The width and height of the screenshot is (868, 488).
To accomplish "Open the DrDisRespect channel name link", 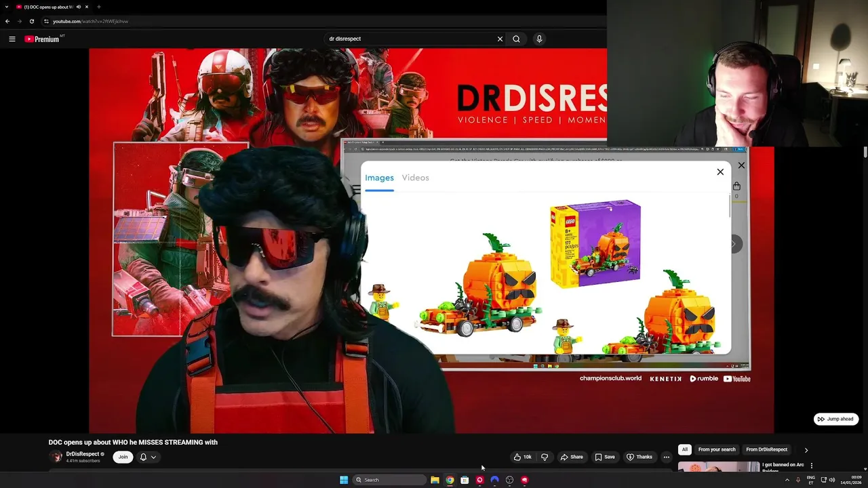I will tap(83, 454).
